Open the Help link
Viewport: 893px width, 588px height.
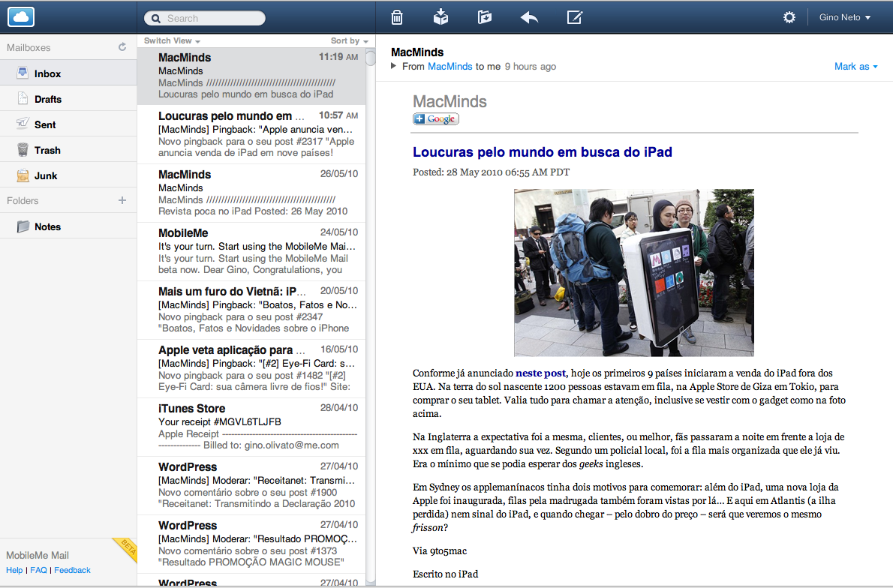(x=14, y=570)
